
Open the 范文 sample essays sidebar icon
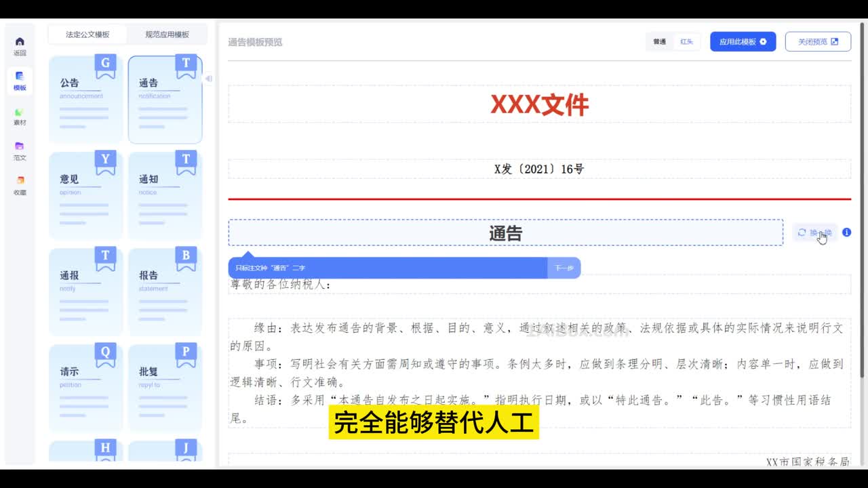(20, 151)
